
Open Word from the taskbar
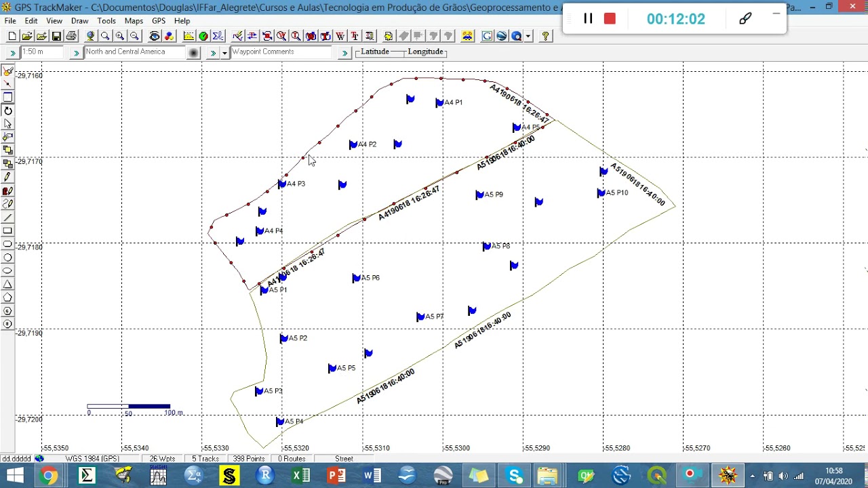coord(372,476)
